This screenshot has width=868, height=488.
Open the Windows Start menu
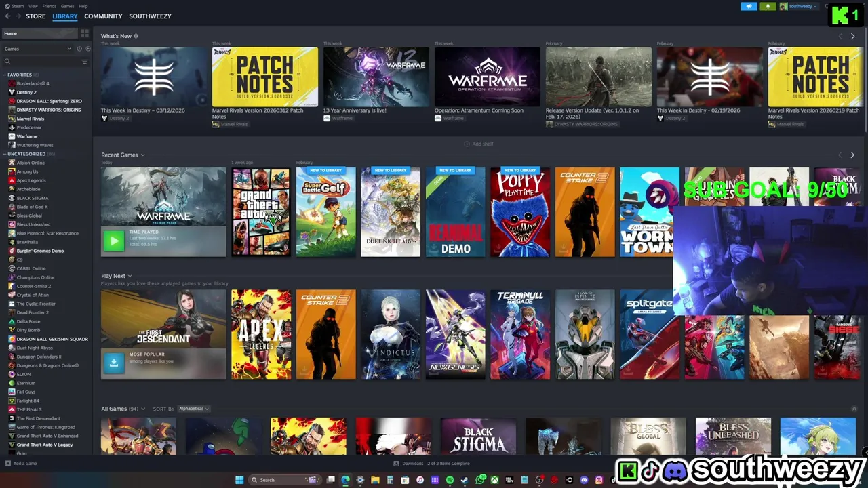(x=239, y=480)
